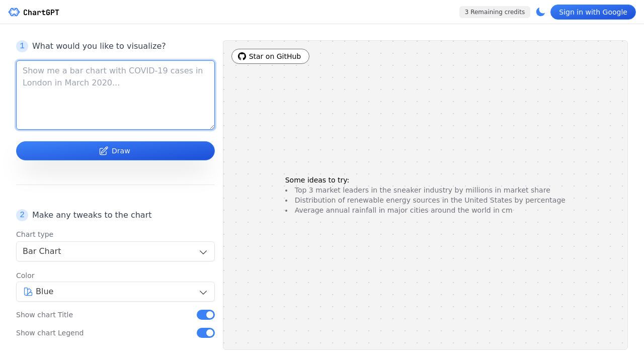Click the chart prompt text input field

[x=115, y=95]
